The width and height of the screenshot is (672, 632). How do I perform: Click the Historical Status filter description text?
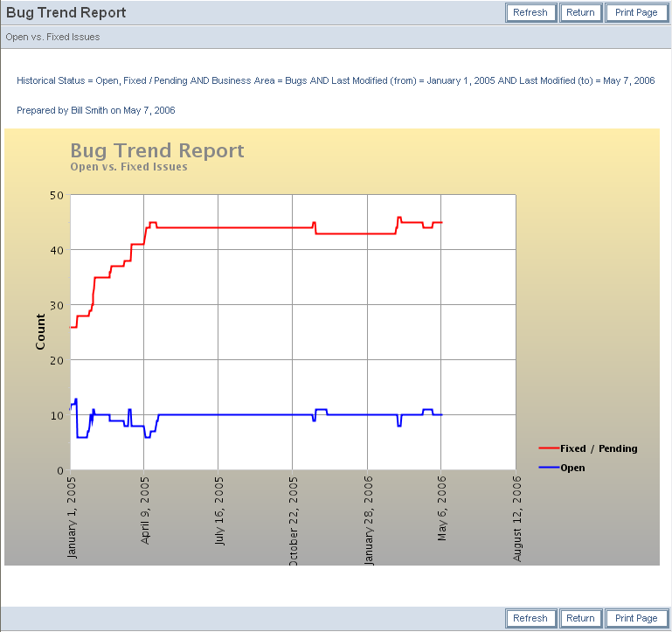click(x=336, y=80)
